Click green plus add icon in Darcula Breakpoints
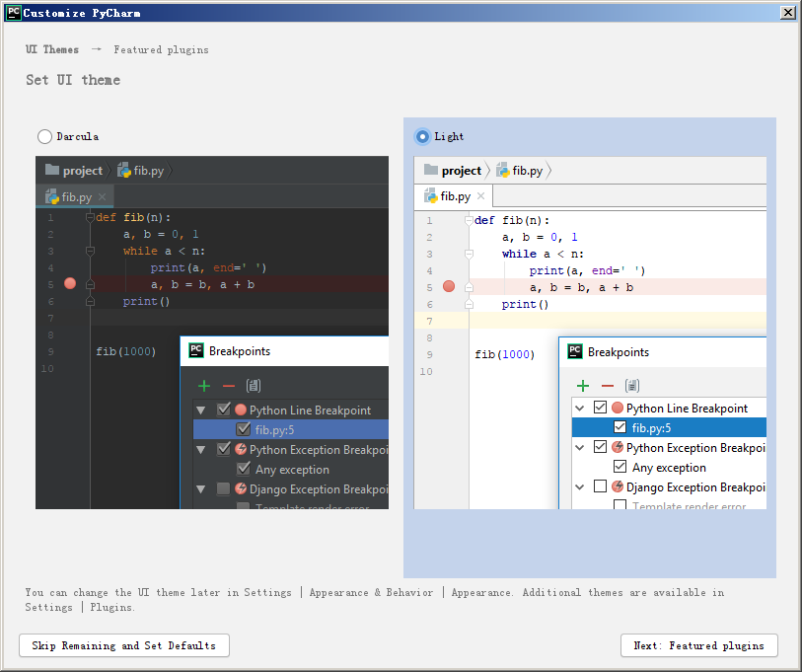 [x=204, y=386]
